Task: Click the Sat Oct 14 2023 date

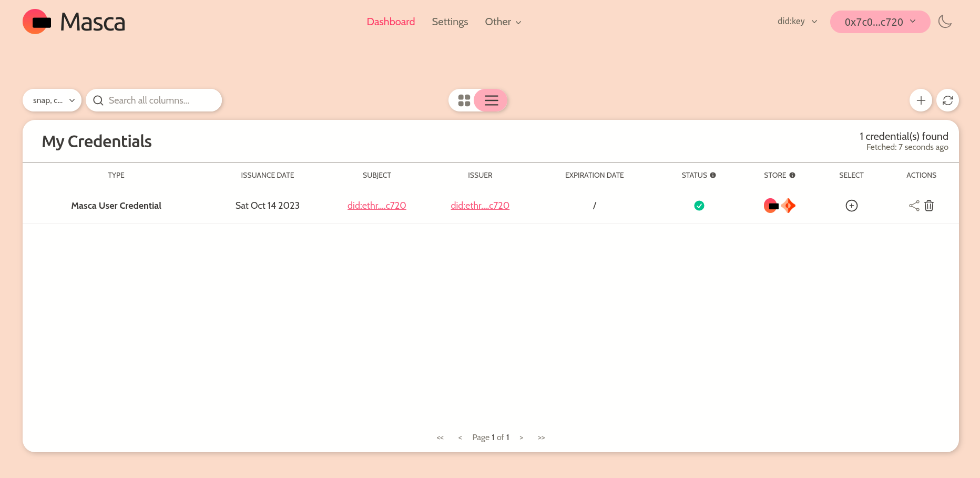Action: pos(268,206)
